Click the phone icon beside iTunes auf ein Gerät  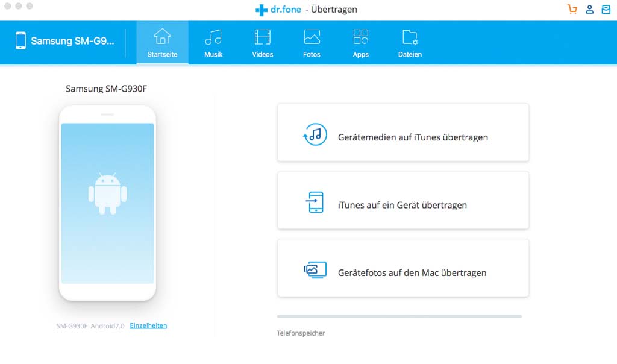click(315, 201)
